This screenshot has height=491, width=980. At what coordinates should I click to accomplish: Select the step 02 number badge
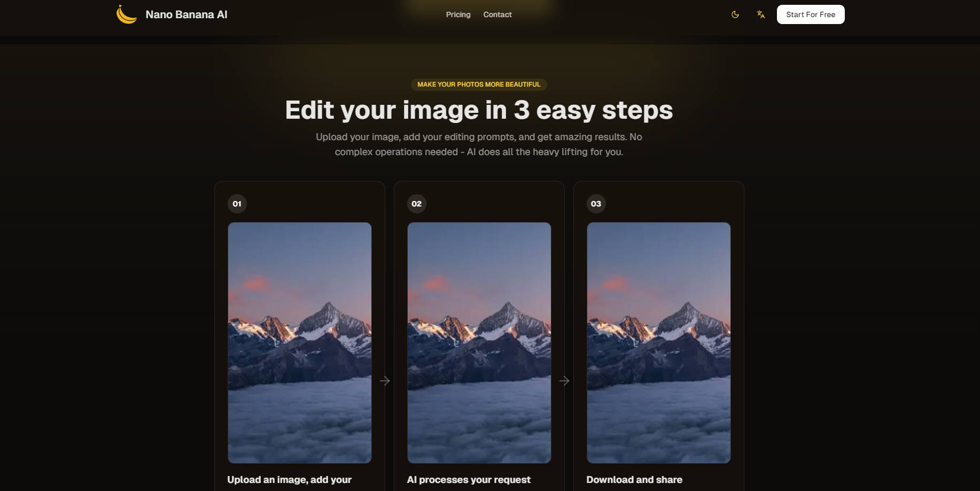pyautogui.click(x=417, y=204)
